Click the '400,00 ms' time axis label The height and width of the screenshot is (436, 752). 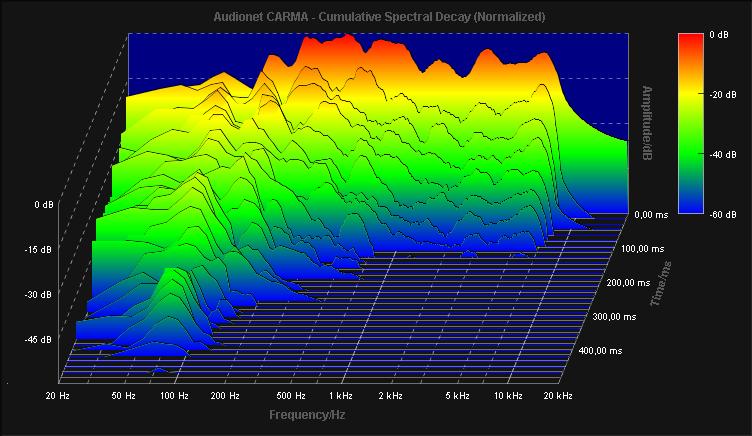(x=600, y=351)
